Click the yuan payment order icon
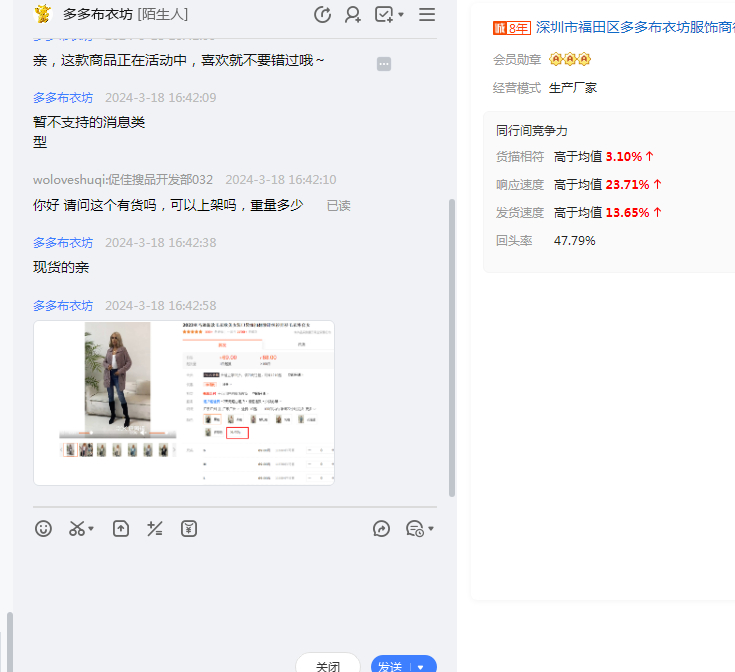 (x=189, y=529)
